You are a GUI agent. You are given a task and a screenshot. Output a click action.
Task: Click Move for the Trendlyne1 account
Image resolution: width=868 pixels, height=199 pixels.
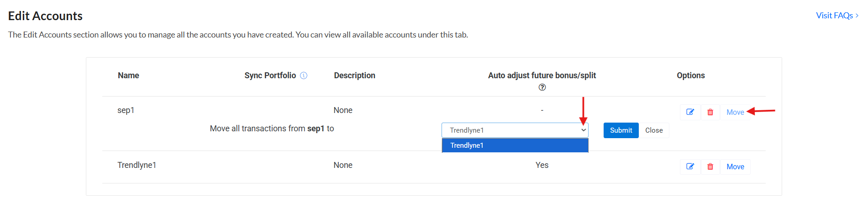pos(735,167)
